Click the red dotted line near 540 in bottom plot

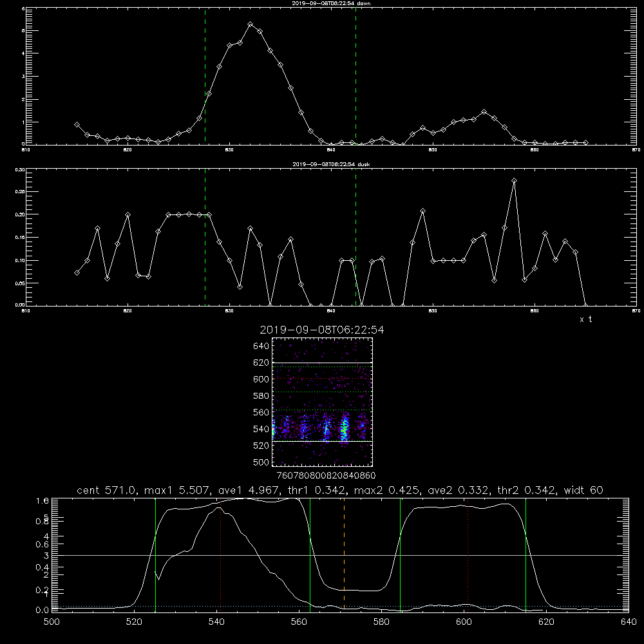click(220, 556)
